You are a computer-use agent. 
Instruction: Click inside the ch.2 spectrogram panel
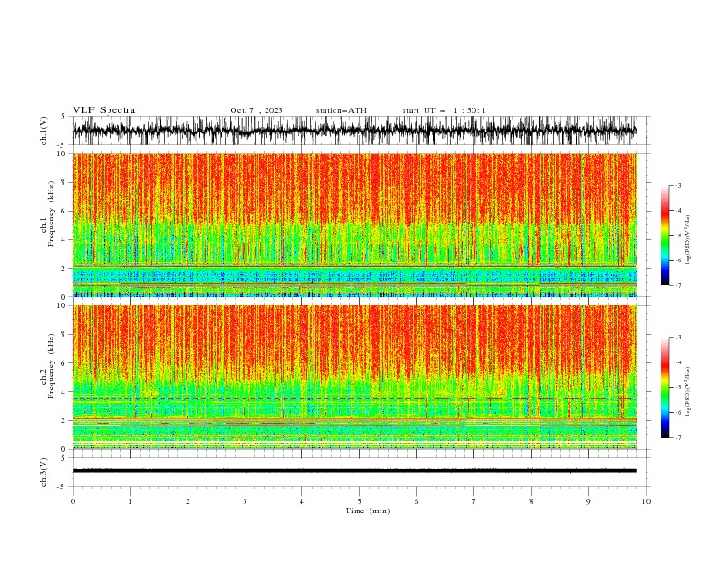(354, 377)
